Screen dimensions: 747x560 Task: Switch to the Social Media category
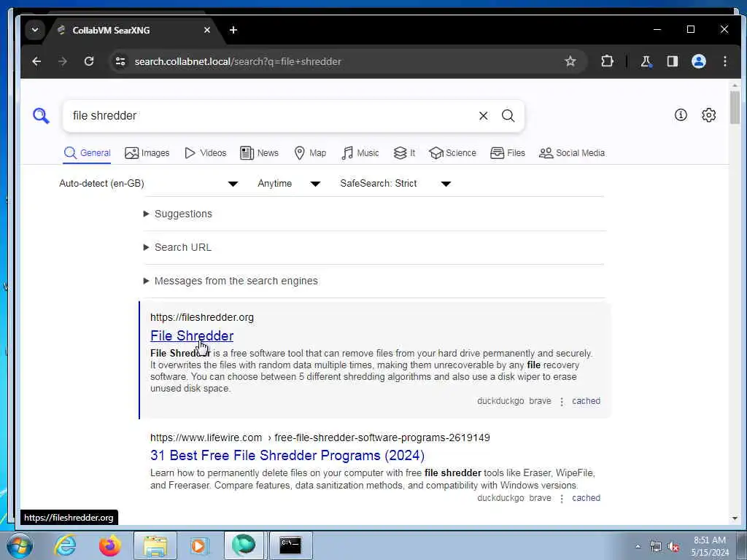pyautogui.click(x=572, y=153)
